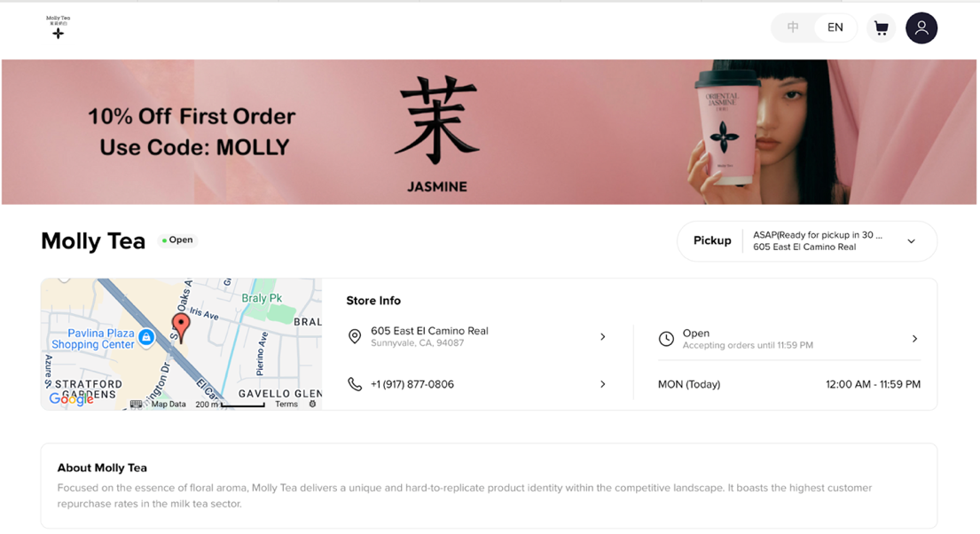The image size is (980, 534).
Task: Click the phone handset icon
Action: (x=355, y=384)
